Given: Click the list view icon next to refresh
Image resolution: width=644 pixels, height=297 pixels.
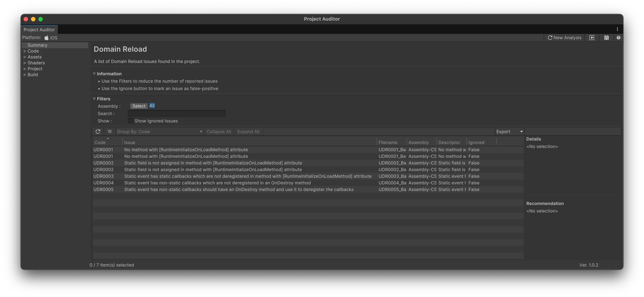Looking at the screenshot, I should pyautogui.click(x=110, y=131).
